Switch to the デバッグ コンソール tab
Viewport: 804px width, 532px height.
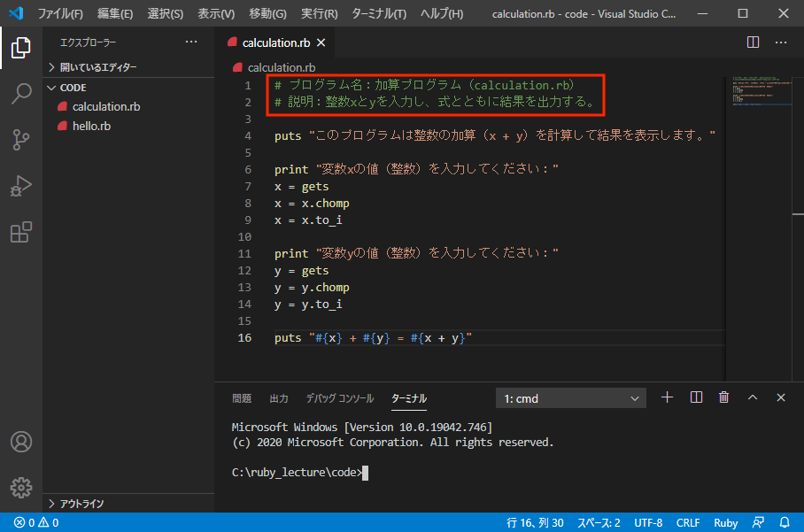click(x=339, y=398)
